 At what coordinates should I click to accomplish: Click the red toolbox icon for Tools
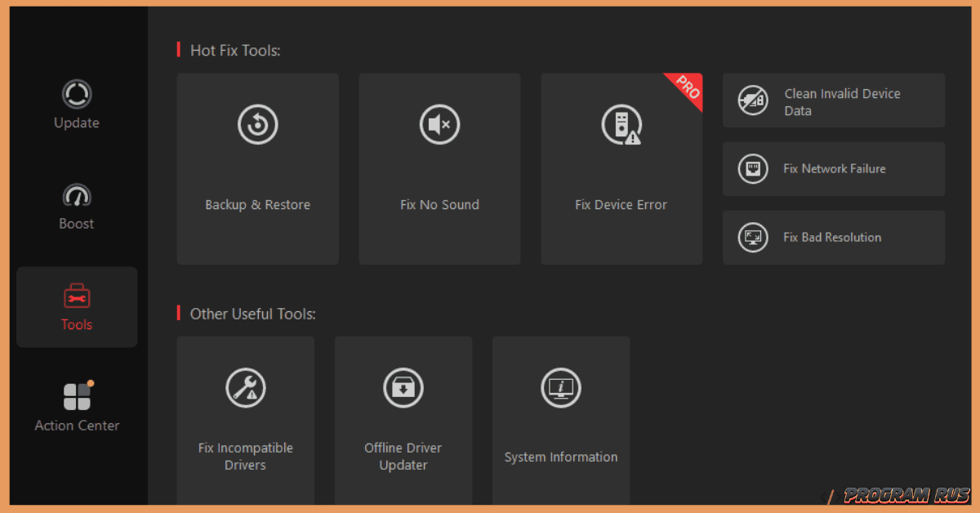point(76,295)
